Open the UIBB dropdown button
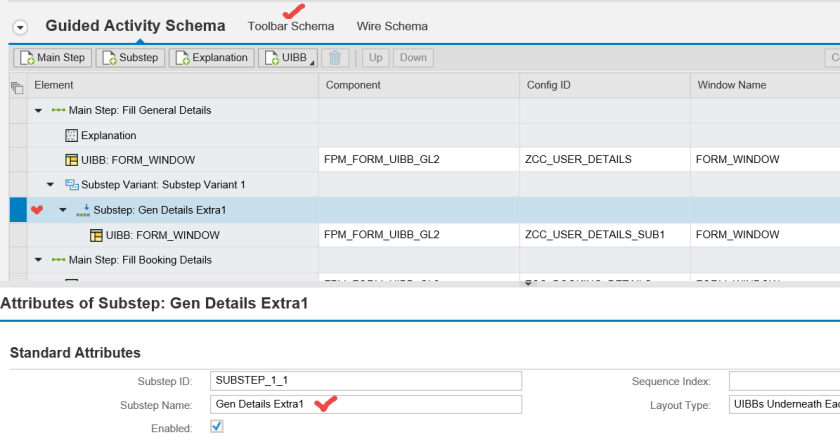Image resolution: width=840 pixels, height=442 pixels. tap(288, 58)
